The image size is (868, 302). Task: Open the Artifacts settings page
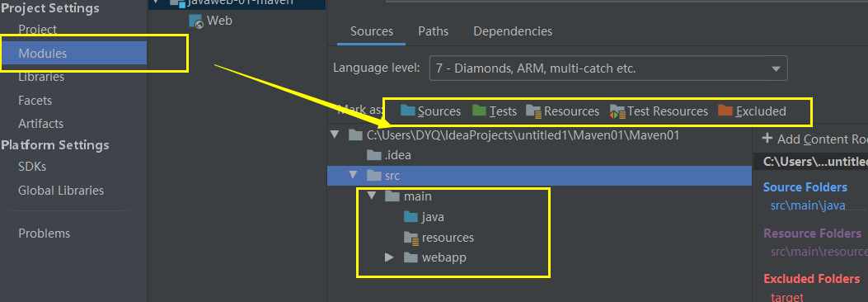41,124
